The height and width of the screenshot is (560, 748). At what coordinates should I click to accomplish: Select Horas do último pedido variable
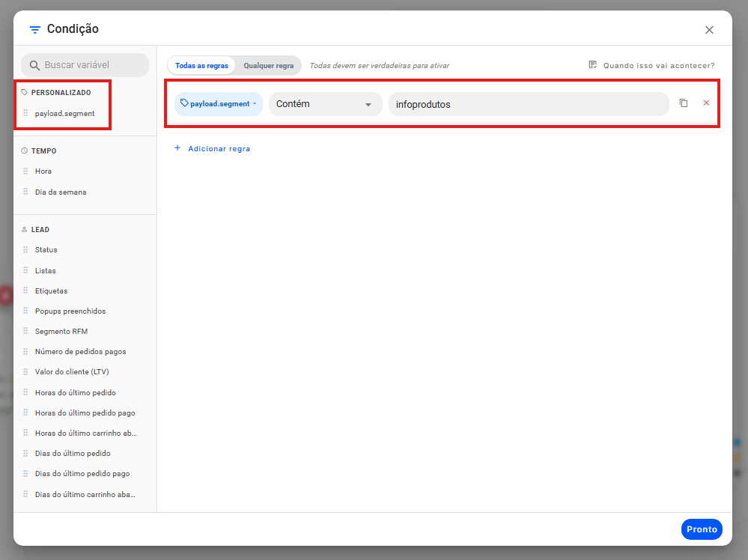[x=76, y=392]
